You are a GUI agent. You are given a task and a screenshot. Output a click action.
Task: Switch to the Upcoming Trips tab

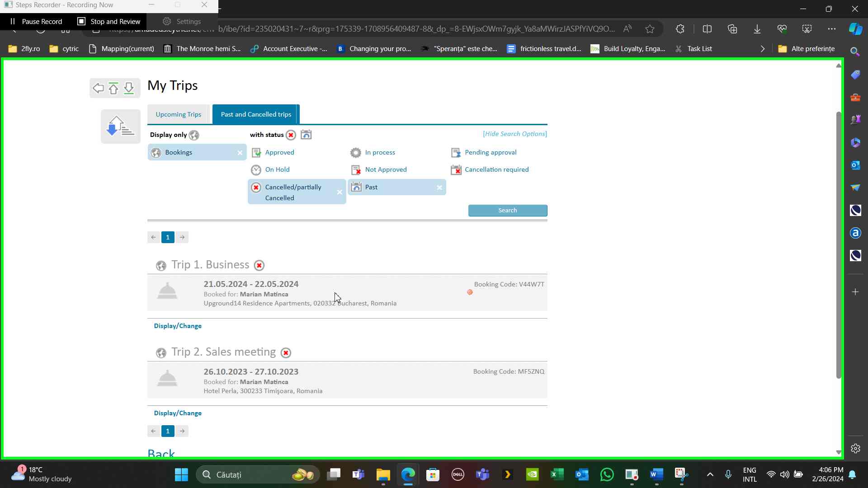(x=178, y=115)
